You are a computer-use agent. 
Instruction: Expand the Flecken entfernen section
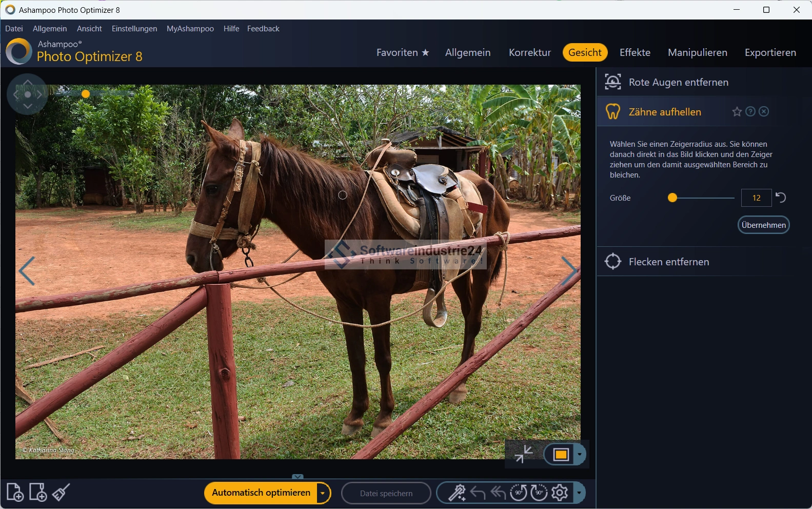(668, 262)
